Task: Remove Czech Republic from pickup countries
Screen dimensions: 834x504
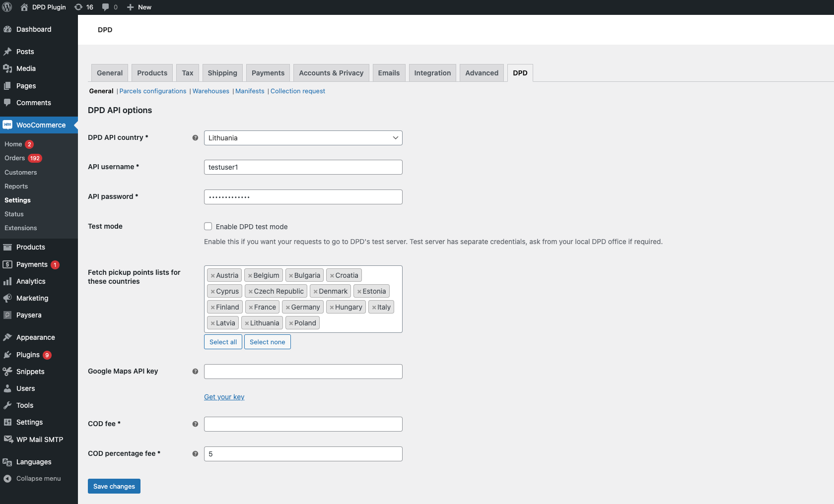Action: pos(251,292)
